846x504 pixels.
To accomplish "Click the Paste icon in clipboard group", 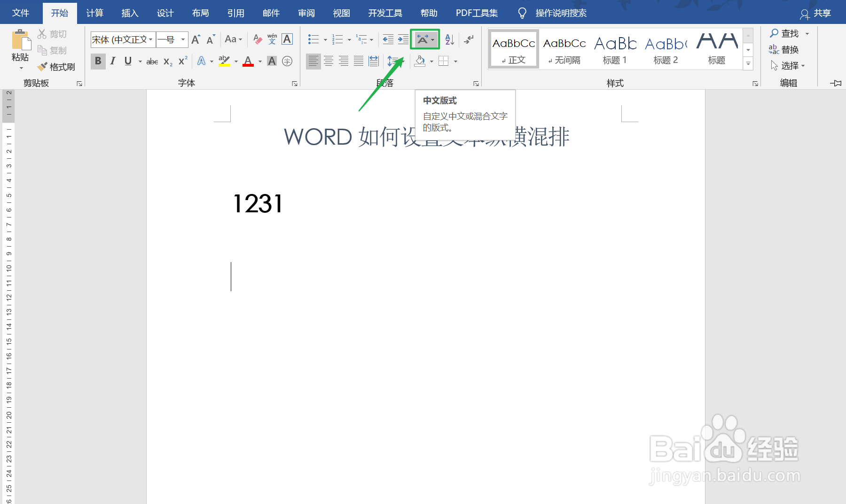I will 20,40.
